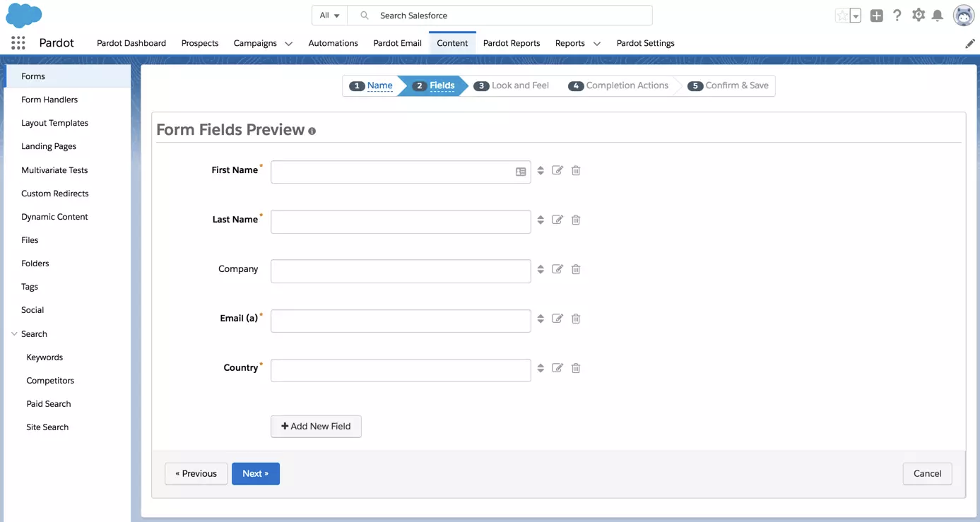Open the App Launcher grid icon

tap(18, 43)
